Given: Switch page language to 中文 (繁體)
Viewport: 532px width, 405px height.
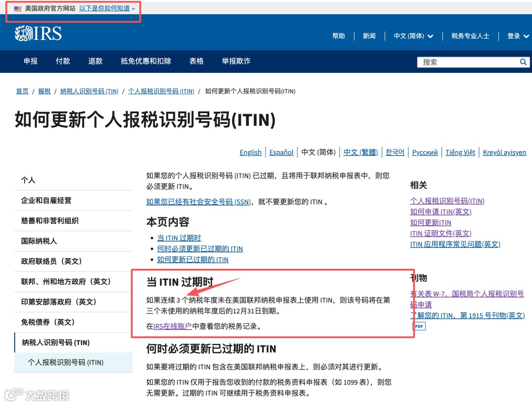Looking at the screenshot, I should (x=361, y=152).
